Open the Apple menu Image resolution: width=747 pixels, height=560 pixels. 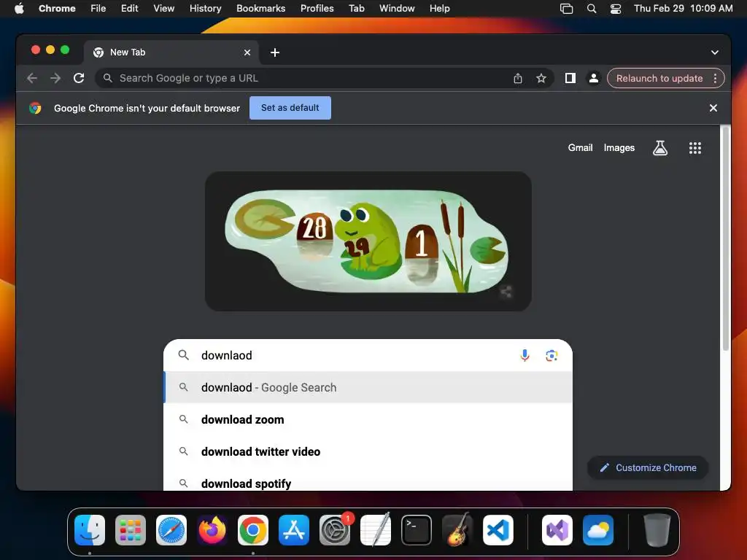tap(19, 8)
